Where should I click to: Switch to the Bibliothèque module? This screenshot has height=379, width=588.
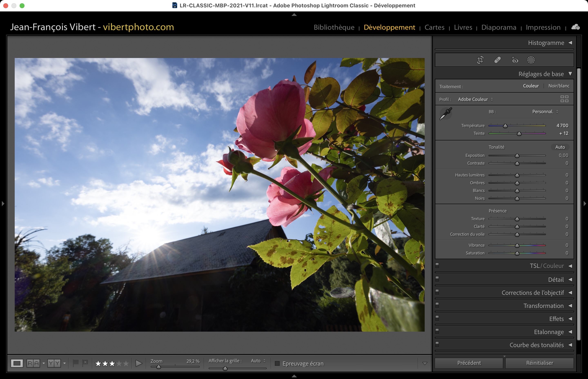(334, 27)
